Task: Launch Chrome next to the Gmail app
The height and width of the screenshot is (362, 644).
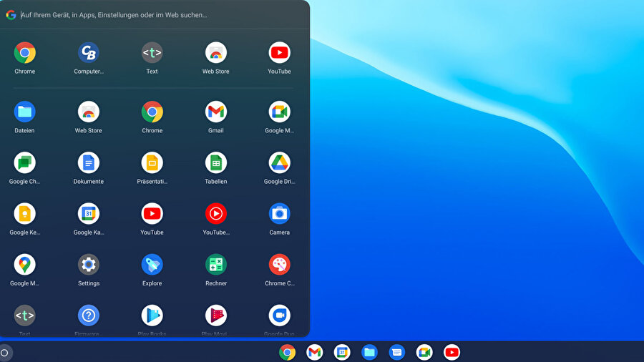Action: 152,112
